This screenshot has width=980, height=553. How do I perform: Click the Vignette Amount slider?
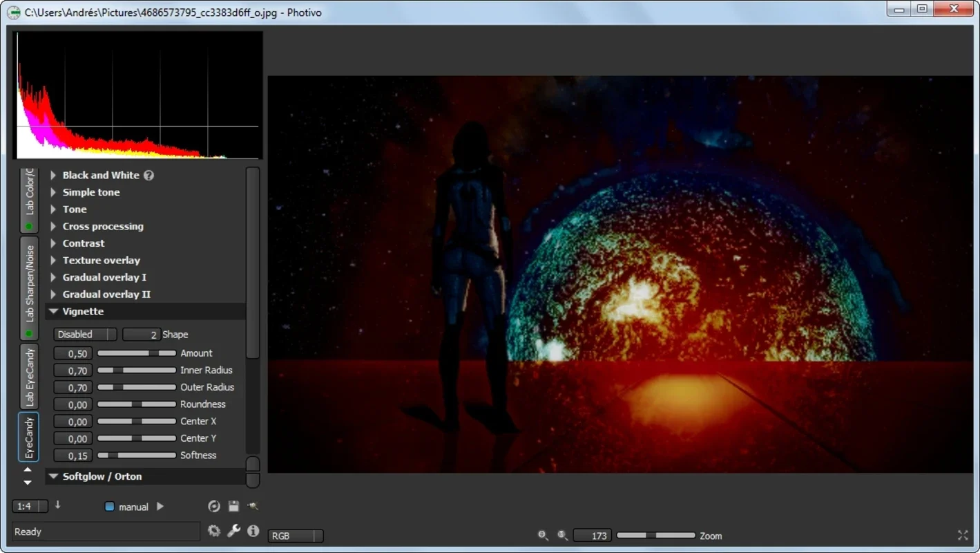(137, 353)
